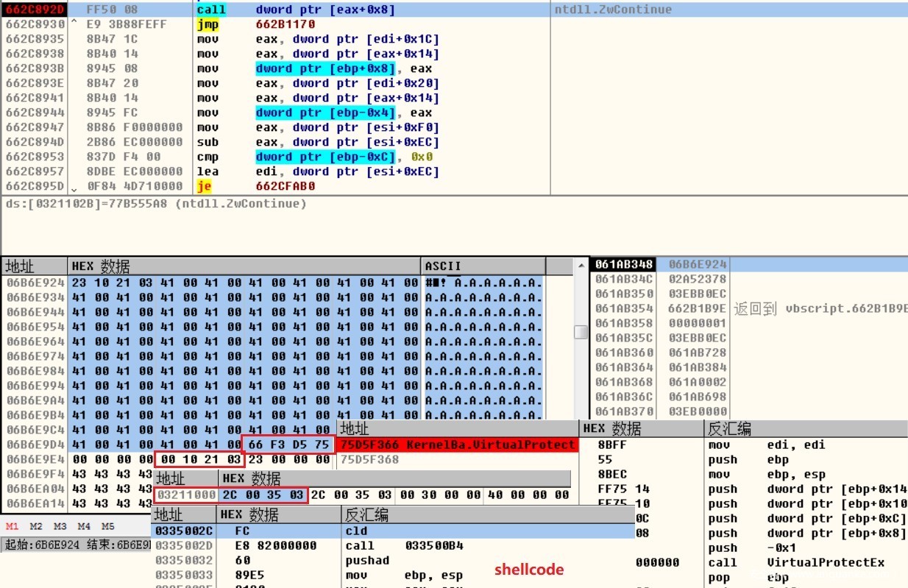Screen dimensions: 908x588
Task: Switch to the M3 memory tab
Action: pos(60,526)
